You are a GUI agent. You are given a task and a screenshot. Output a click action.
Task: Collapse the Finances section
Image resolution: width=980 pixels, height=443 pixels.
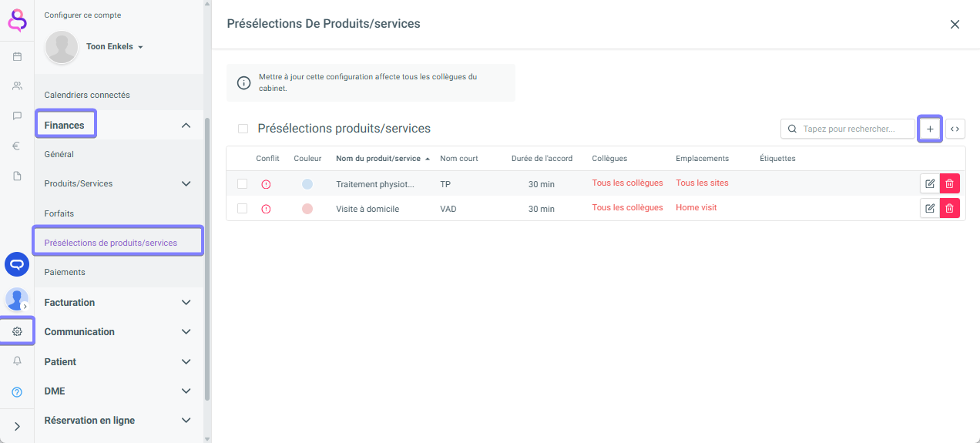tap(186, 125)
